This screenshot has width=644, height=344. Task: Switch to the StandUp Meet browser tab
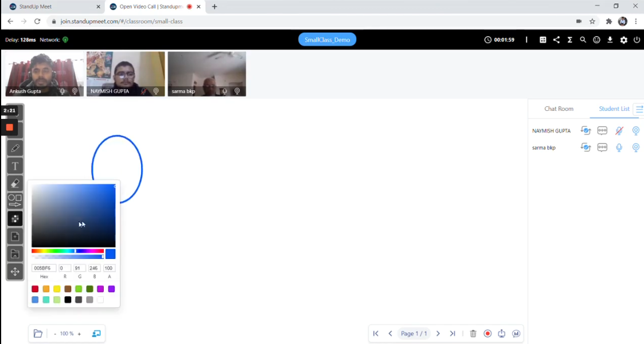coord(53,6)
